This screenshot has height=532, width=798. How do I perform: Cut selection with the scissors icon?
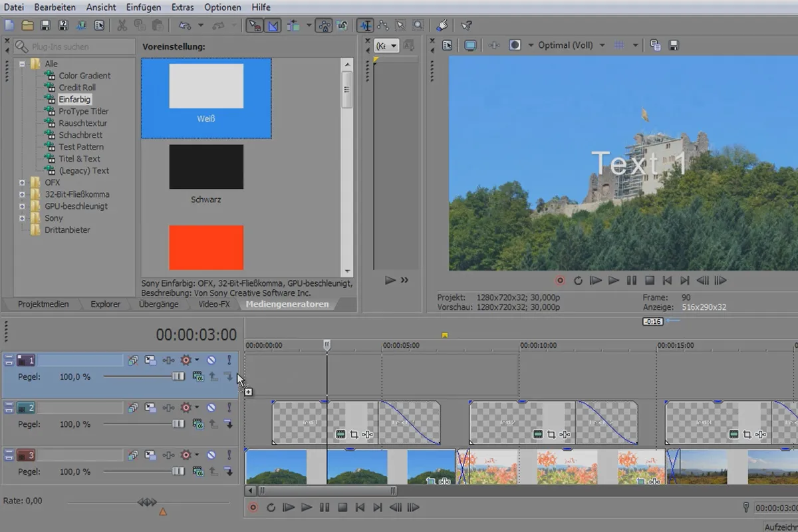[x=122, y=25]
